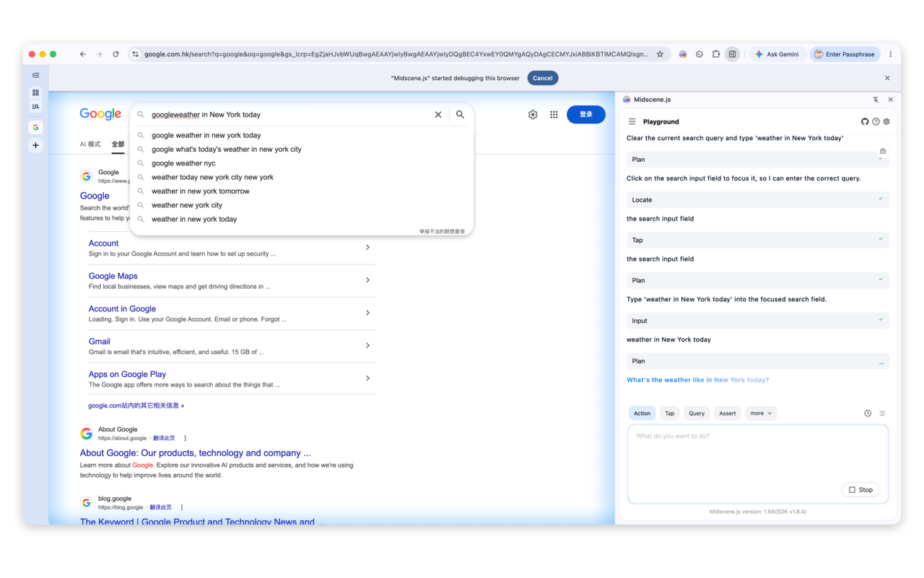Expand the Account in Google chevron
The width and height of the screenshot is (924, 578).
click(367, 313)
